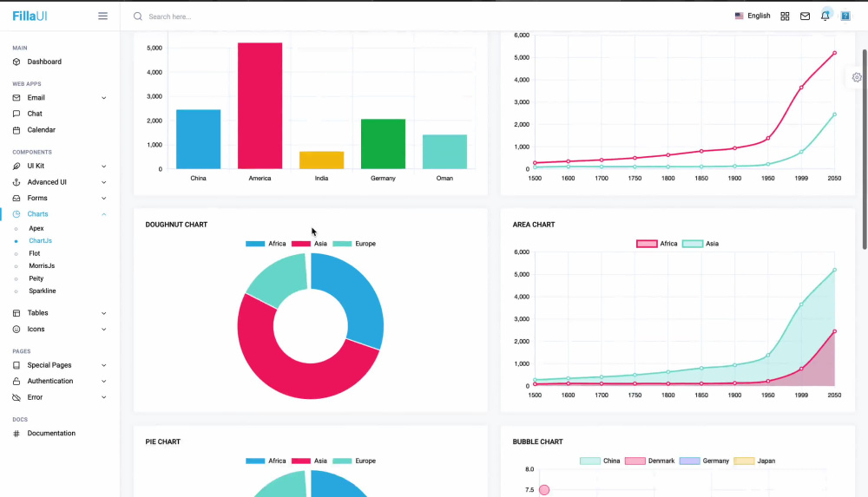
Task: Open the notifications bell
Action: point(825,16)
